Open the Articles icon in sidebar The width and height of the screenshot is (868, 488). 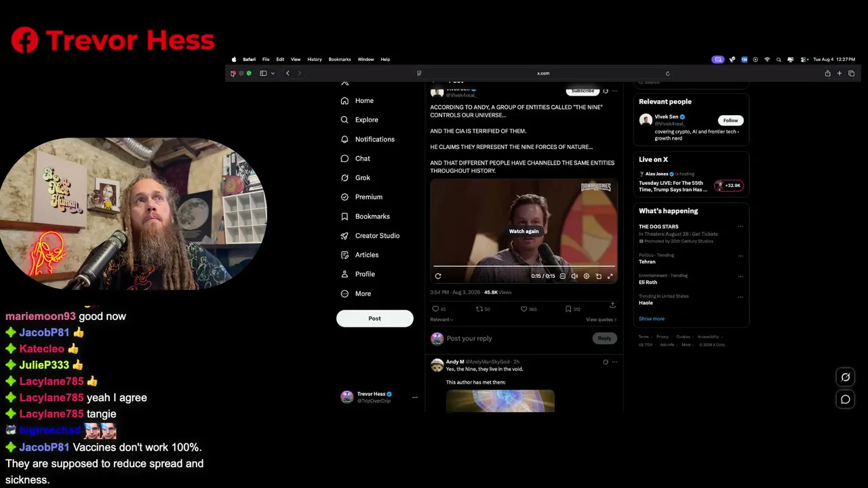click(344, 255)
